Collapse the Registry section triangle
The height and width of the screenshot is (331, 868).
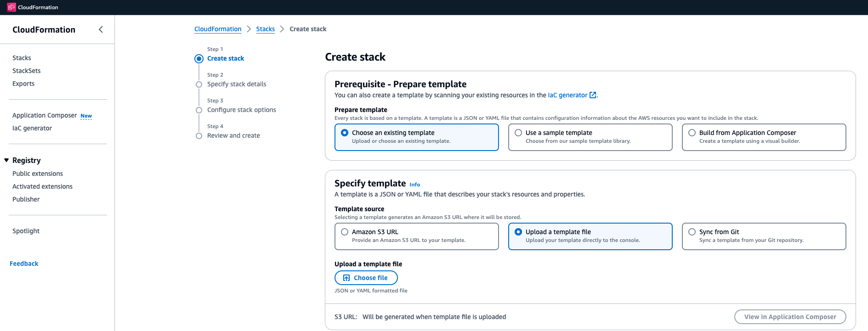tap(6, 160)
